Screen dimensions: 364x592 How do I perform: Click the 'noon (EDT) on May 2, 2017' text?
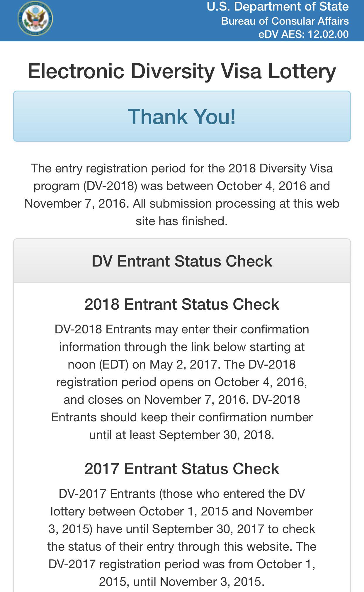[x=144, y=364]
